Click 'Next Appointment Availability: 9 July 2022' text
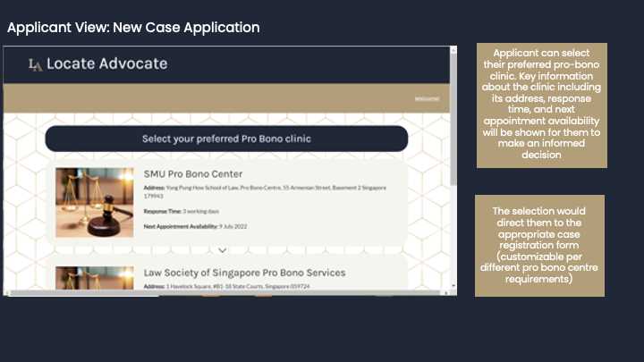This screenshot has height=362, width=644. [195, 226]
